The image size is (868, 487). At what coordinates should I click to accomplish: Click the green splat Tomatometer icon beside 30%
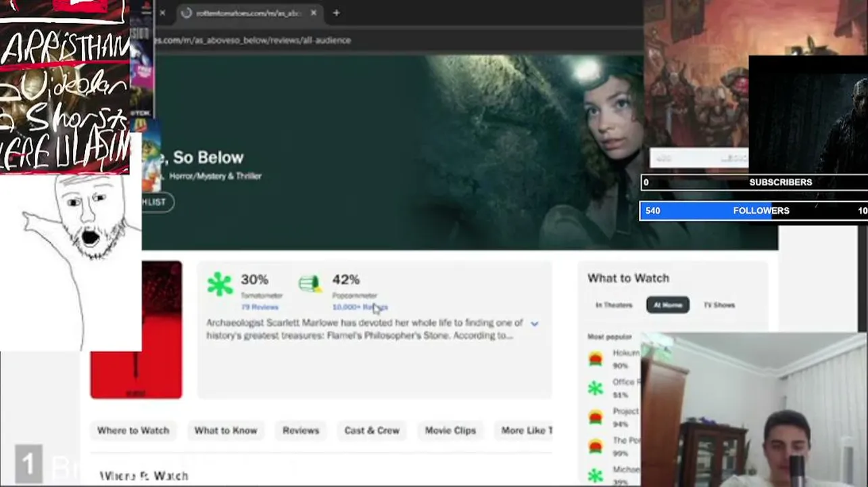pos(220,284)
